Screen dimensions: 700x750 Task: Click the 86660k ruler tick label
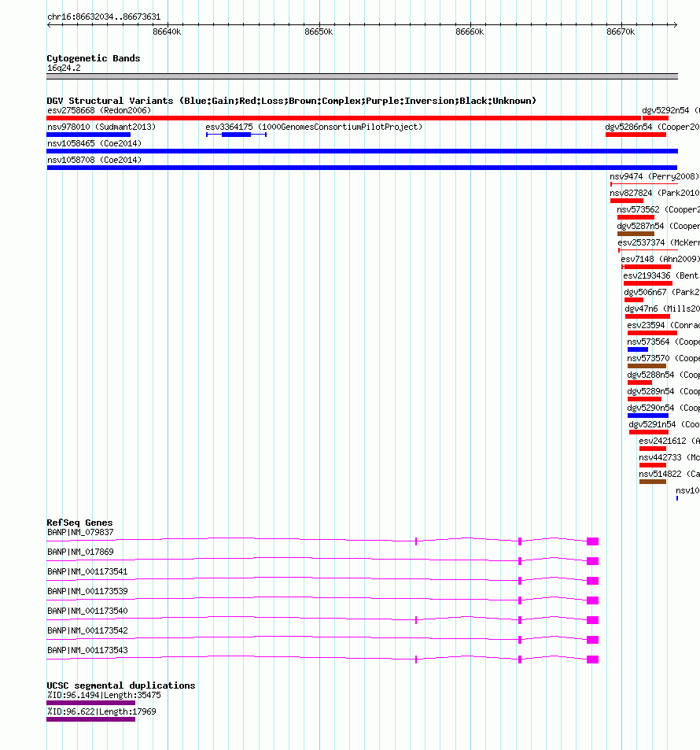(x=470, y=31)
